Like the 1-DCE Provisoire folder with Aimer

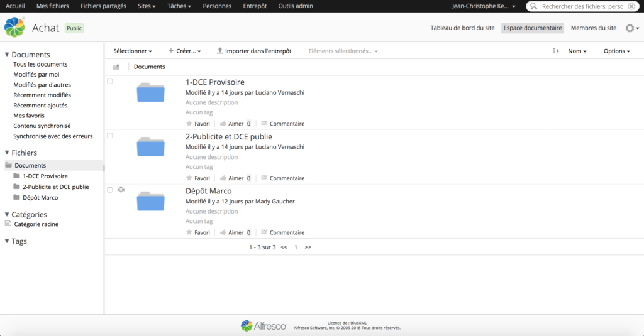231,124
